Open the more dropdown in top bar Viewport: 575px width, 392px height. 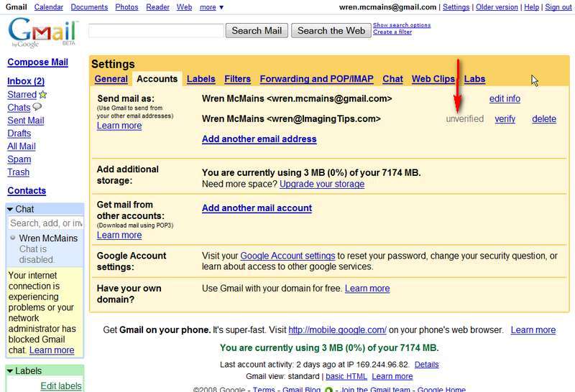[x=211, y=7]
